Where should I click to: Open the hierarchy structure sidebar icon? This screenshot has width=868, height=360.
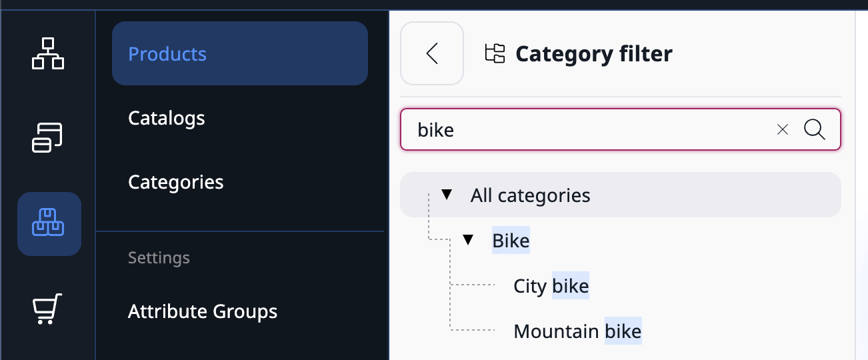[48, 53]
